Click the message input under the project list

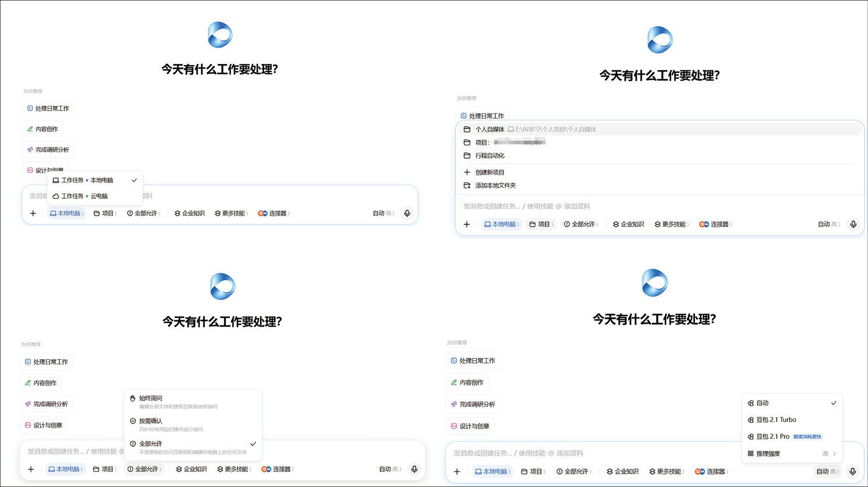pyautogui.click(x=660, y=206)
